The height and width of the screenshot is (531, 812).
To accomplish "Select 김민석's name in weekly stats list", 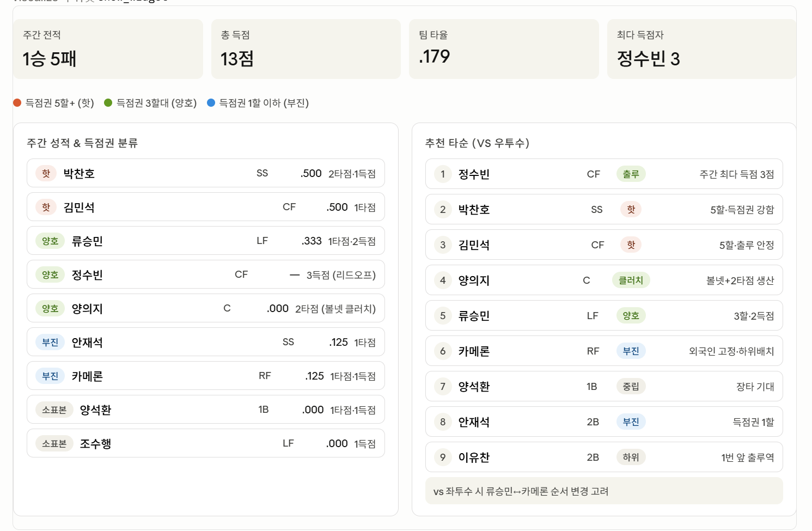I will pos(79,207).
